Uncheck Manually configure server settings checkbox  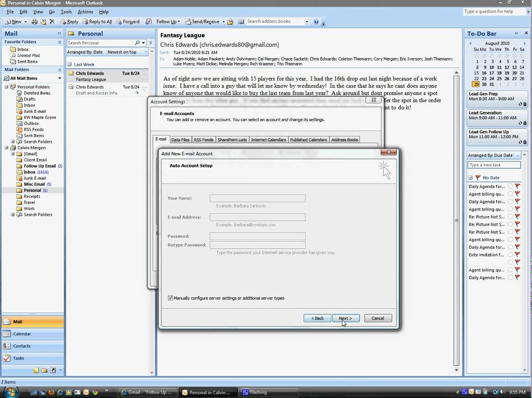170,298
